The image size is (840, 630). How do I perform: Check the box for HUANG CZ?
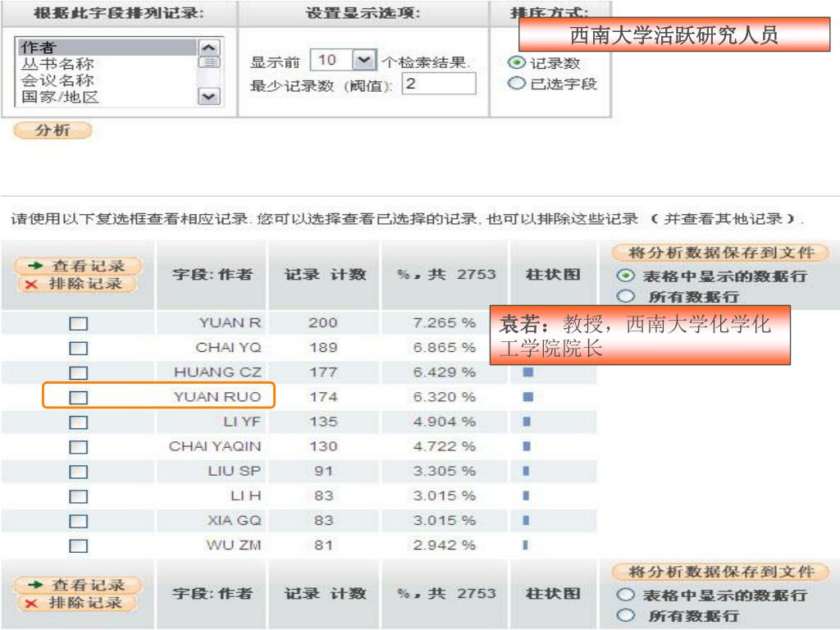[x=78, y=373]
